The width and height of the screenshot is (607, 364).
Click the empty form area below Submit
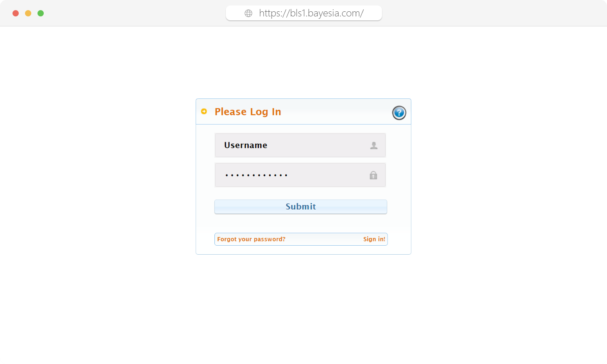pyautogui.click(x=301, y=223)
